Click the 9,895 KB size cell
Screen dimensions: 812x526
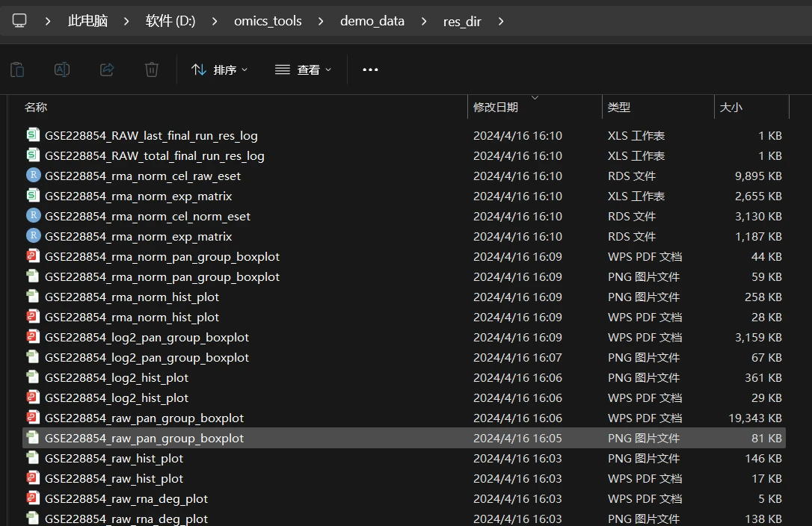pyautogui.click(x=758, y=176)
